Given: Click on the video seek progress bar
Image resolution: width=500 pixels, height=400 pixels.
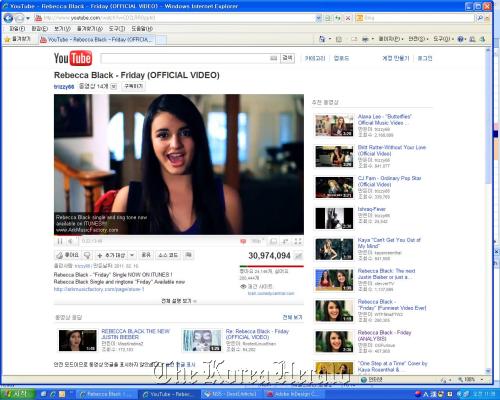Looking at the screenshot, I should coord(179,236).
